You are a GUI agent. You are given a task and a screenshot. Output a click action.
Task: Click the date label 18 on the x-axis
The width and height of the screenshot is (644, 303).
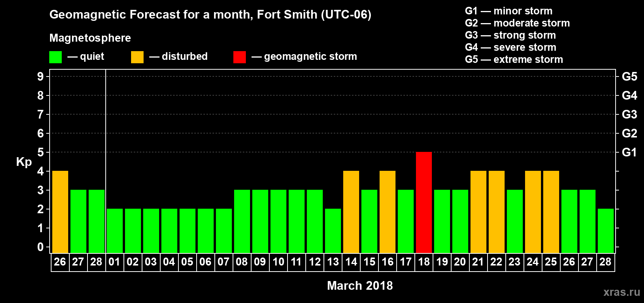[x=424, y=262]
